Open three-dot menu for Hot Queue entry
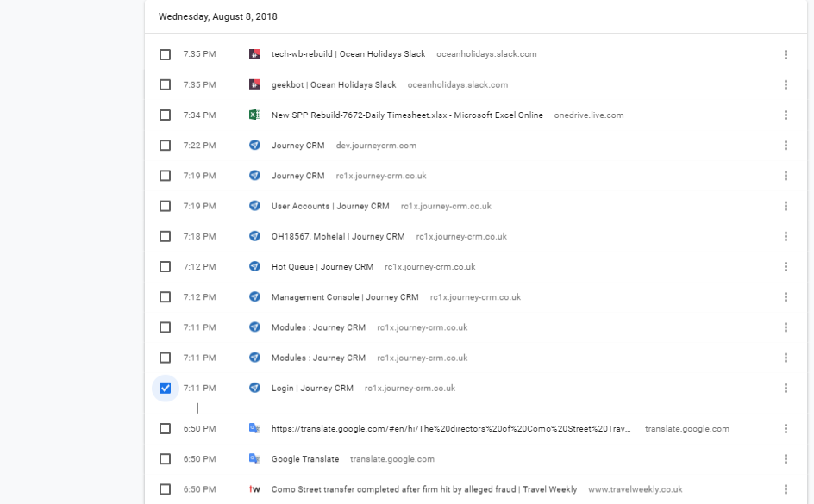 click(786, 266)
